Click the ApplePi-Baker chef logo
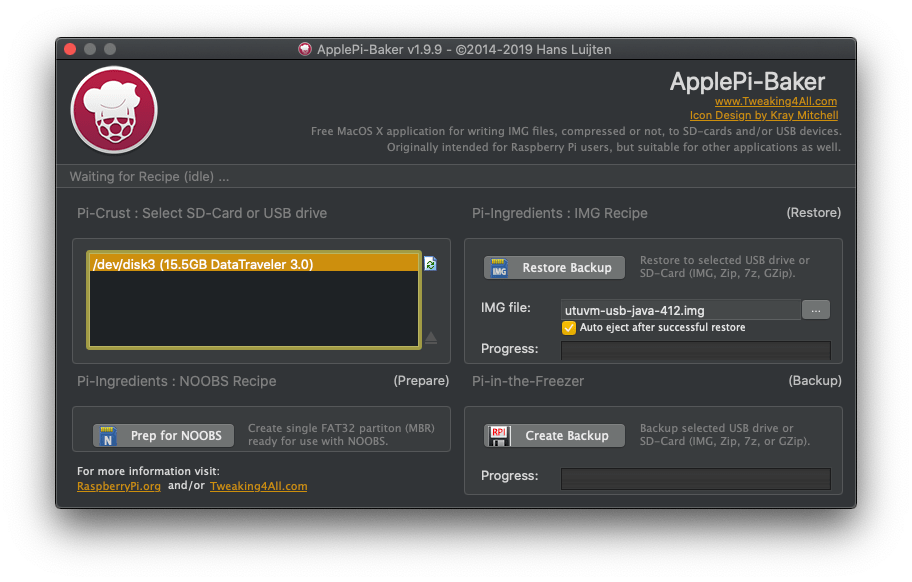The image size is (912, 582). (114, 110)
